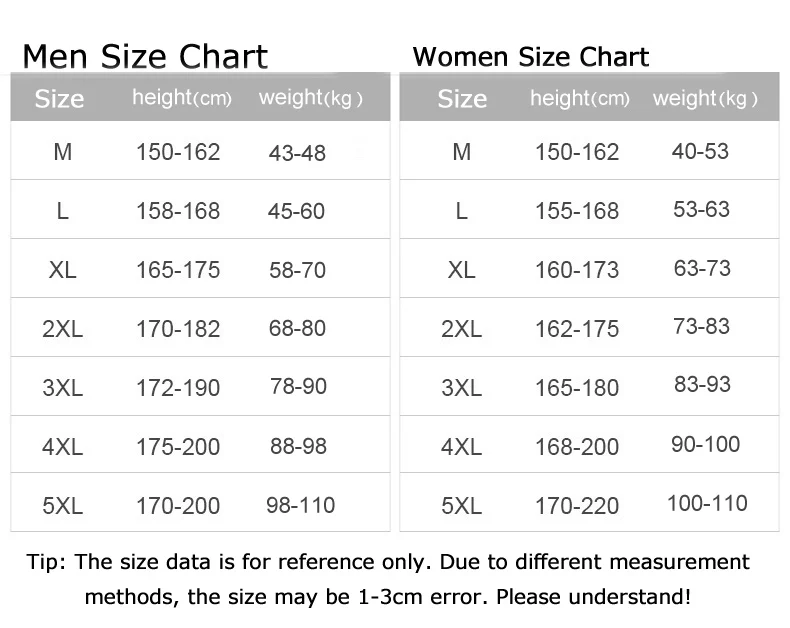Viewport: 790px width, 628px height.
Task: Click men's XL height 165-175
Action: pyautogui.click(x=178, y=270)
